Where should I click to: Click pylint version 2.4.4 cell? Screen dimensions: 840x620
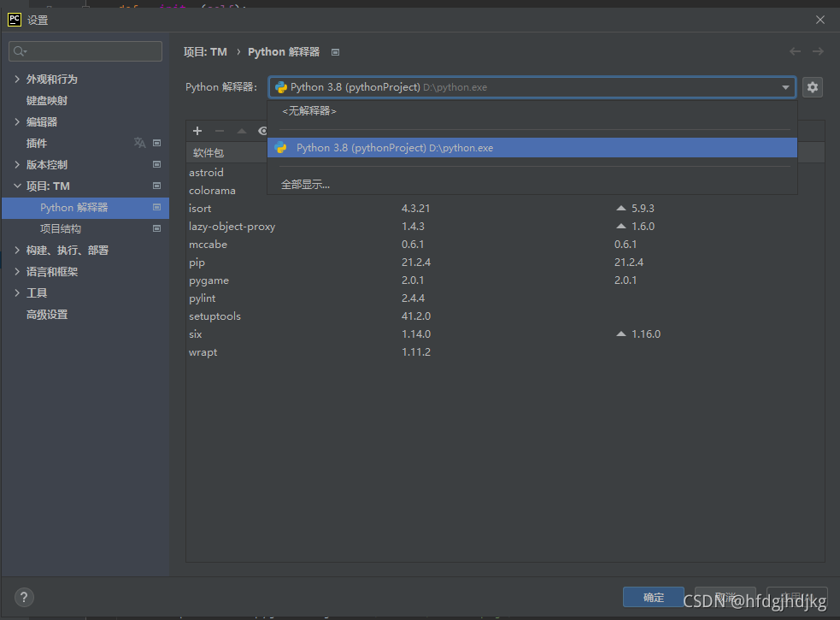click(x=413, y=298)
